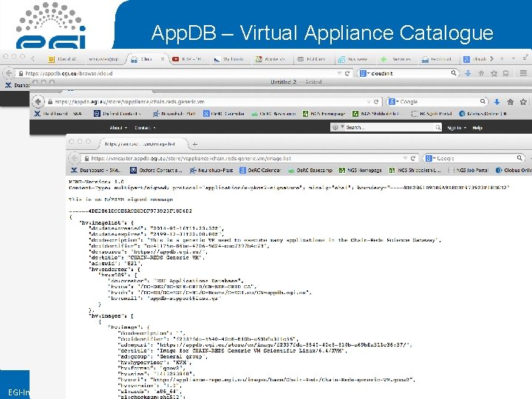Viewport: 532px width, 399px height.
Task: Click home icon in the rear browser window
Action: point(481,73)
